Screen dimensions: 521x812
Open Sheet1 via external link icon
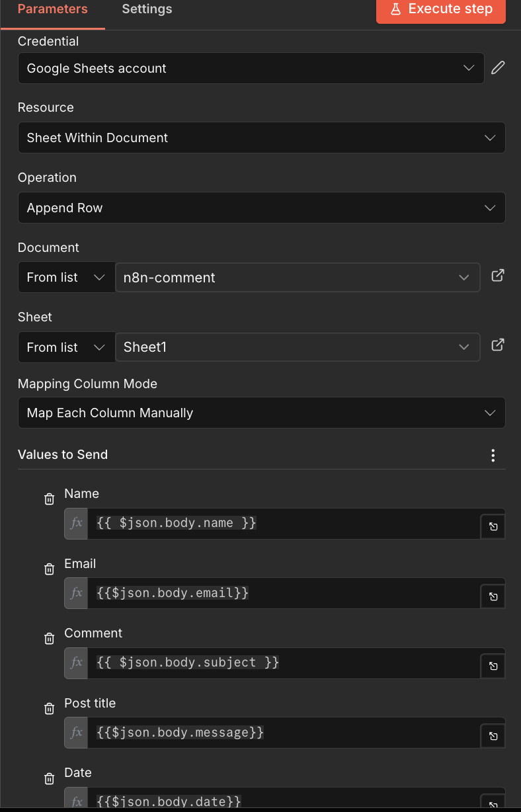click(x=498, y=345)
